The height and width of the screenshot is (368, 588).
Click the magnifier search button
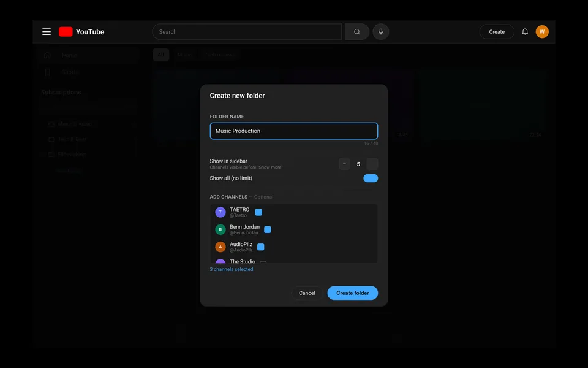click(x=357, y=32)
